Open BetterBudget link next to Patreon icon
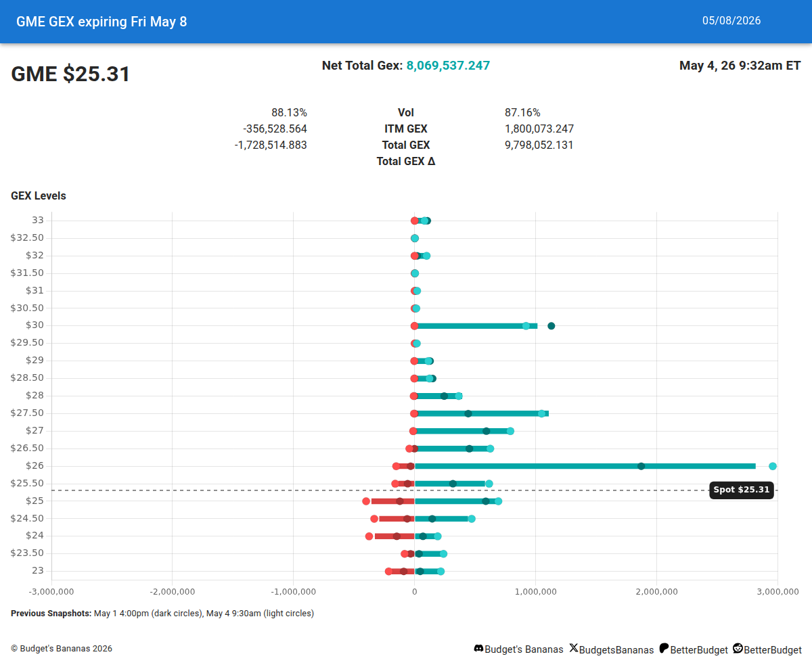 tap(699, 649)
